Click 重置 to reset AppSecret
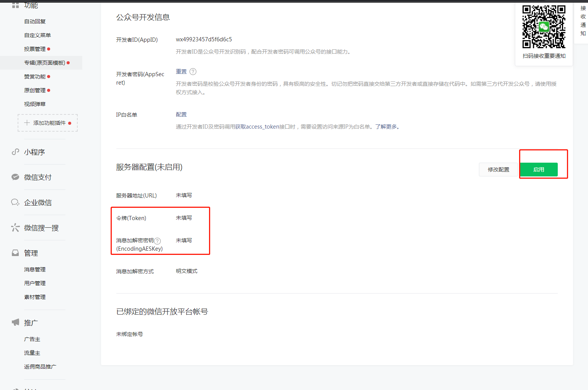The width and height of the screenshot is (588, 390). click(x=181, y=72)
